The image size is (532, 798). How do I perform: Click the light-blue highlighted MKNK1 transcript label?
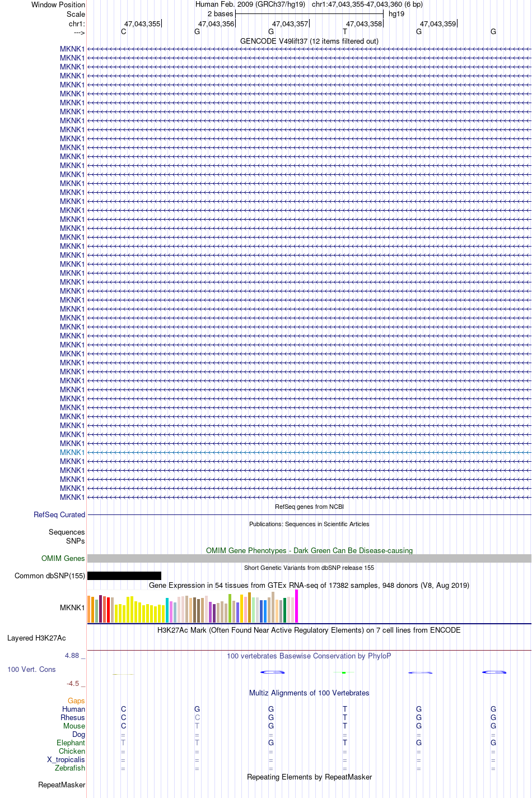pos(72,452)
